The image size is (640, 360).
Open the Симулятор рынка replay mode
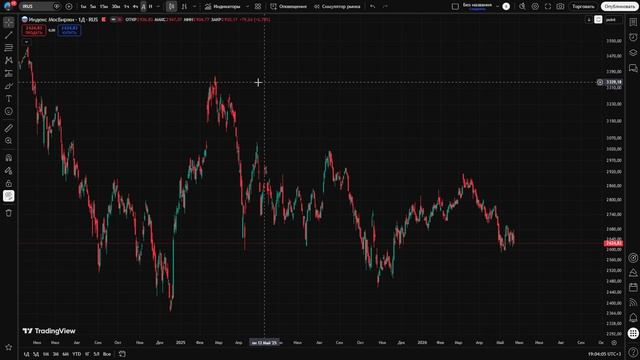point(337,7)
